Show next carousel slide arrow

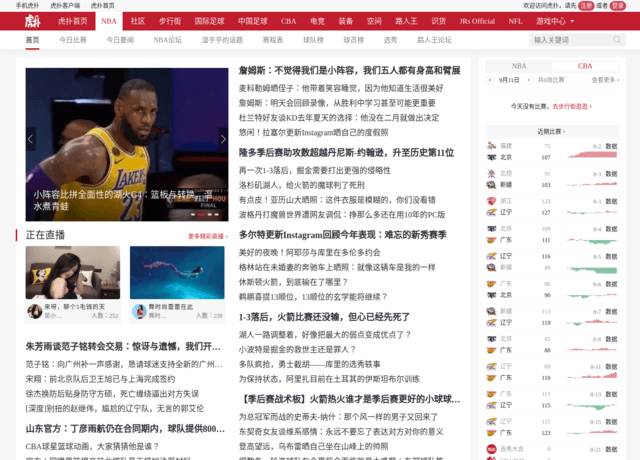pyautogui.click(x=223, y=139)
